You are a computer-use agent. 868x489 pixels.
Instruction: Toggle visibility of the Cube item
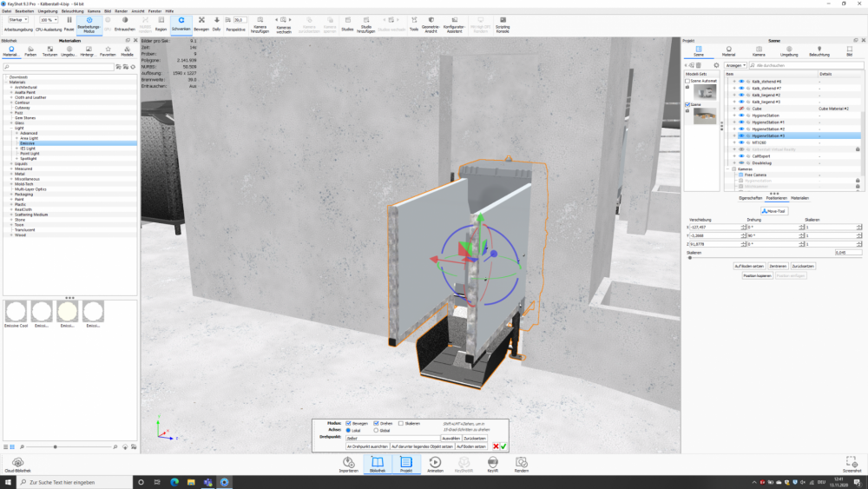click(741, 109)
